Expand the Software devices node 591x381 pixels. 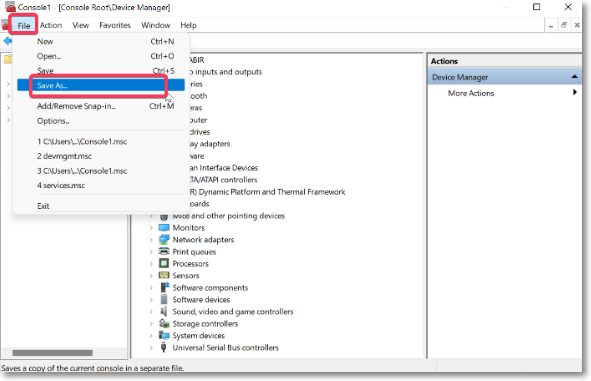coord(151,300)
